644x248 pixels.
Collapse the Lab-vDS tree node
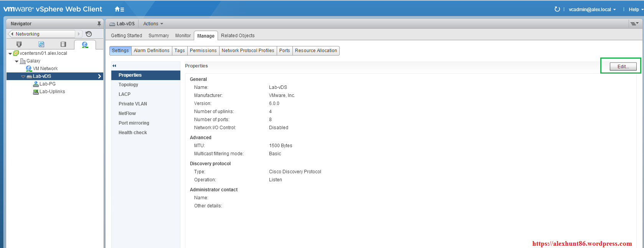[x=23, y=77]
